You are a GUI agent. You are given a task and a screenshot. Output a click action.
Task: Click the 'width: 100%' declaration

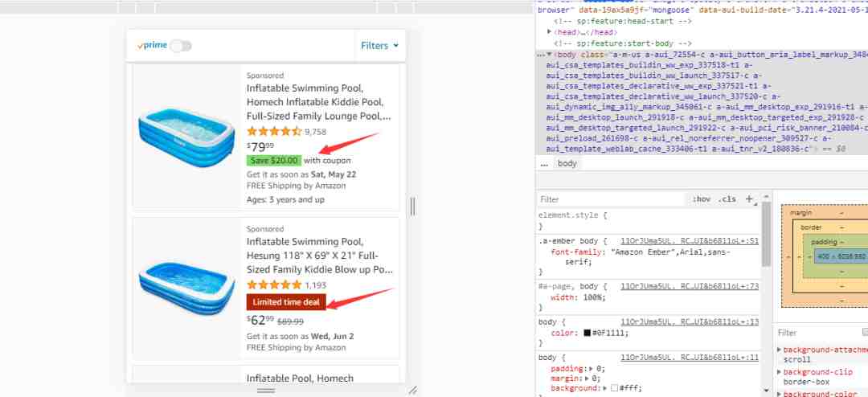pos(579,297)
